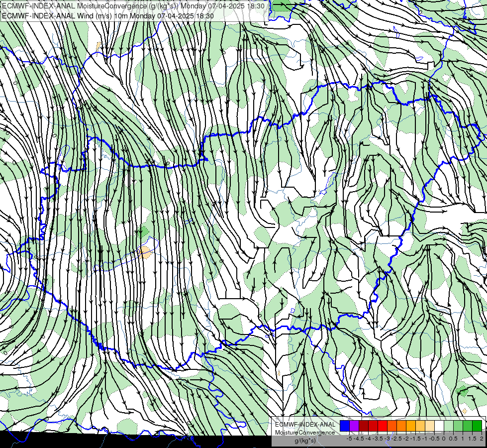This screenshot has height=448, width=487.
Task: Pick the pale green swatch between 0.5 and 1
Action: pyautogui.click(x=449, y=426)
